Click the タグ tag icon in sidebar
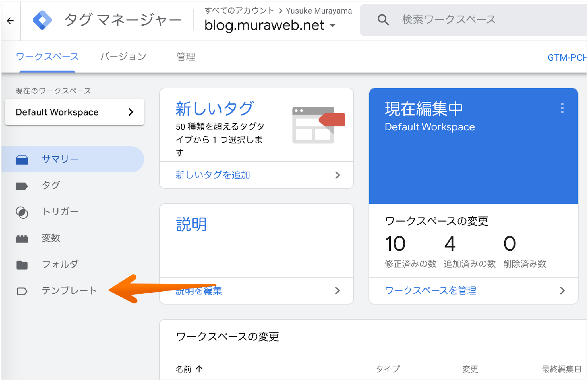Viewport: 588px width, 381px height. 22,186
